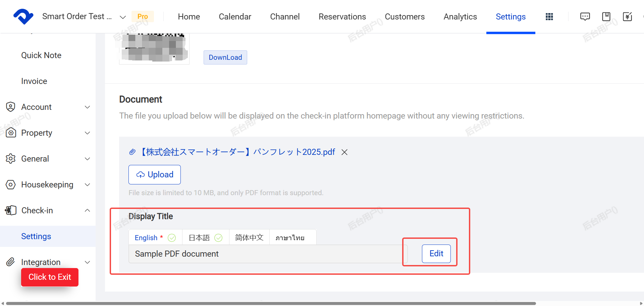644x306 pixels.
Task: Select the 简体中文 language tab
Action: tap(249, 237)
